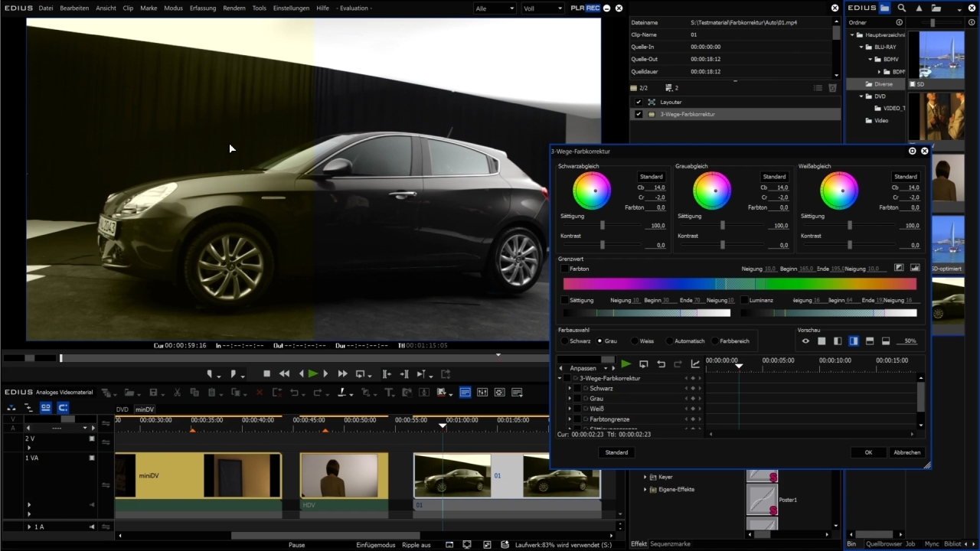Click the green play button in color correction dialog

tap(626, 364)
